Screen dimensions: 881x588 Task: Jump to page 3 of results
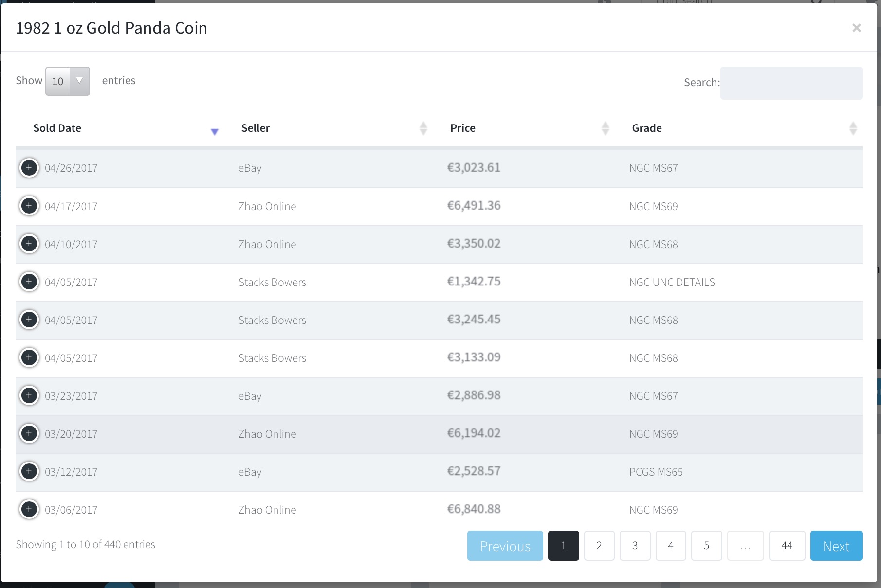point(635,546)
